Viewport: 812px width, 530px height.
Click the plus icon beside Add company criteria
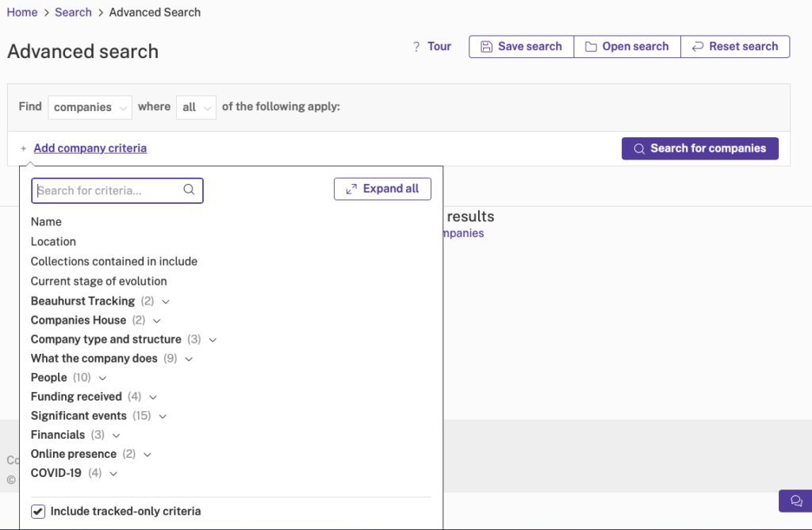click(x=23, y=148)
